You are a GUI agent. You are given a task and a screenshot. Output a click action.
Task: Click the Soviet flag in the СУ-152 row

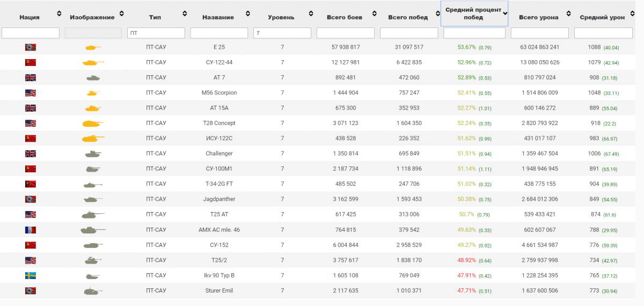[30, 245]
